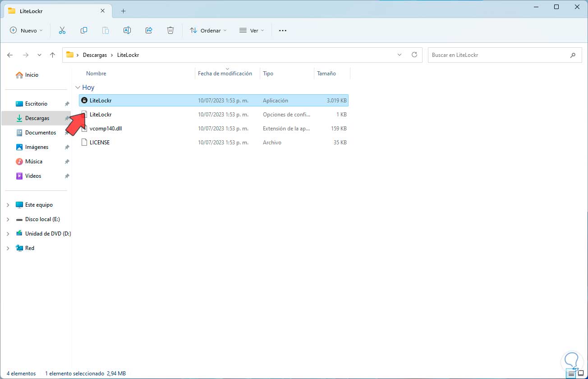Expand Disco local (E:) node
588x379 pixels.
[8, 219]
